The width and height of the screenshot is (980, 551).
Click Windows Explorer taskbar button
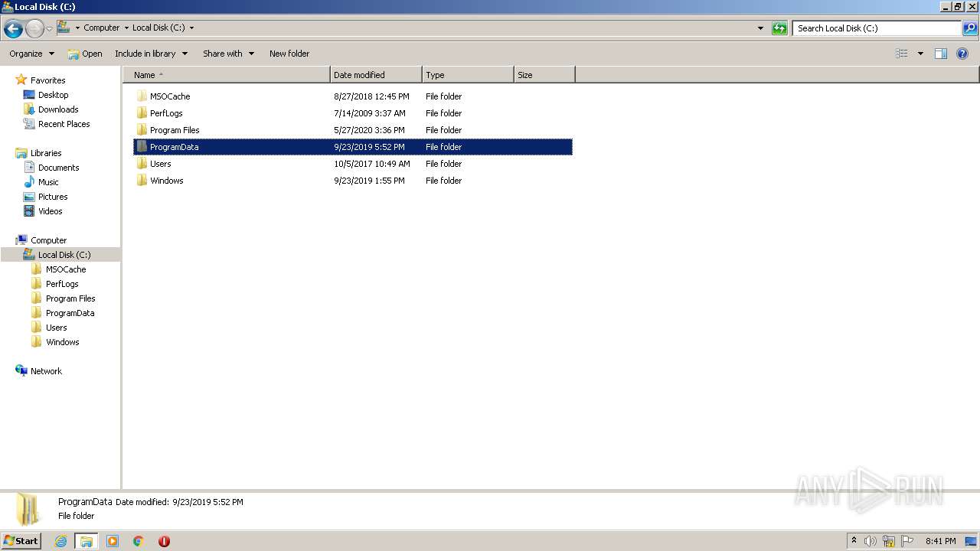pos(87,541)
